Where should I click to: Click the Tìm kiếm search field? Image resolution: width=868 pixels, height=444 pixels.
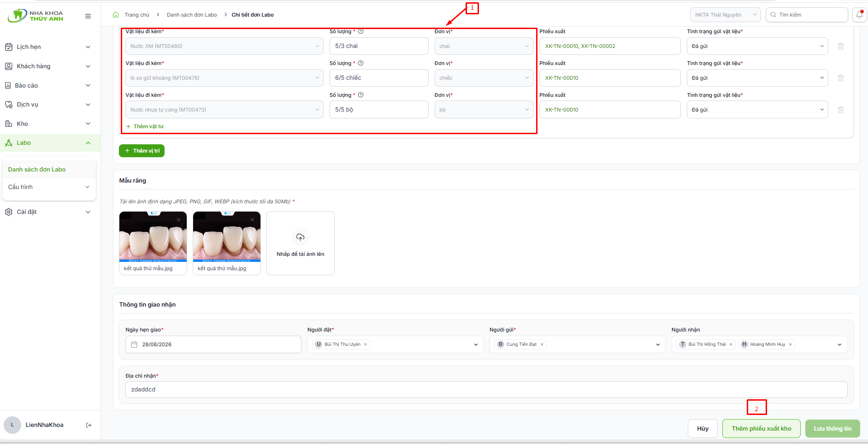807,15
